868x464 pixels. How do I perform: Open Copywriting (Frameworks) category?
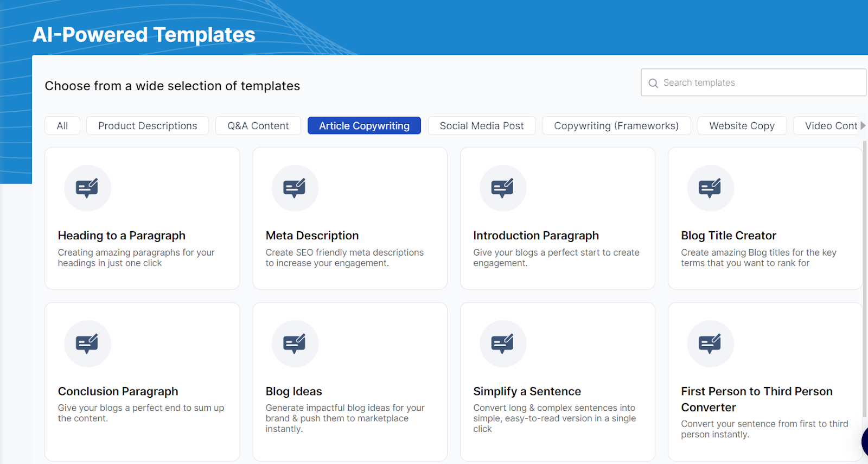pos(616,126)
